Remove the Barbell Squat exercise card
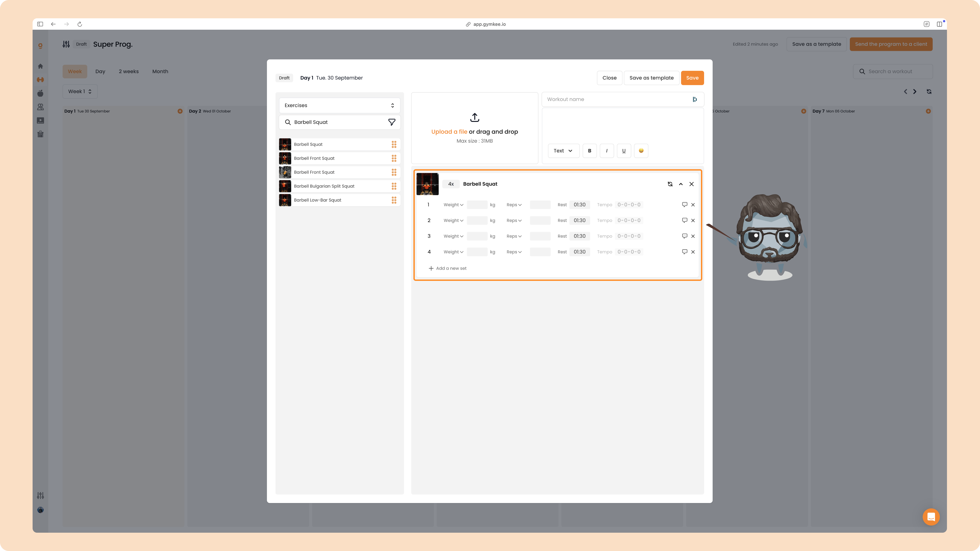 pyautogui.click(x=692, y=184)
